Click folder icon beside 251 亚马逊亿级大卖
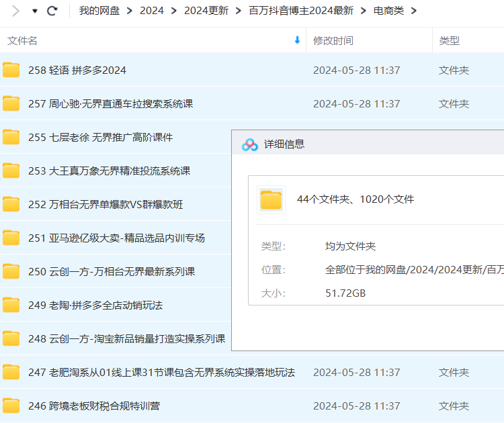Viewport: 504px width, 423px height. 11,238
